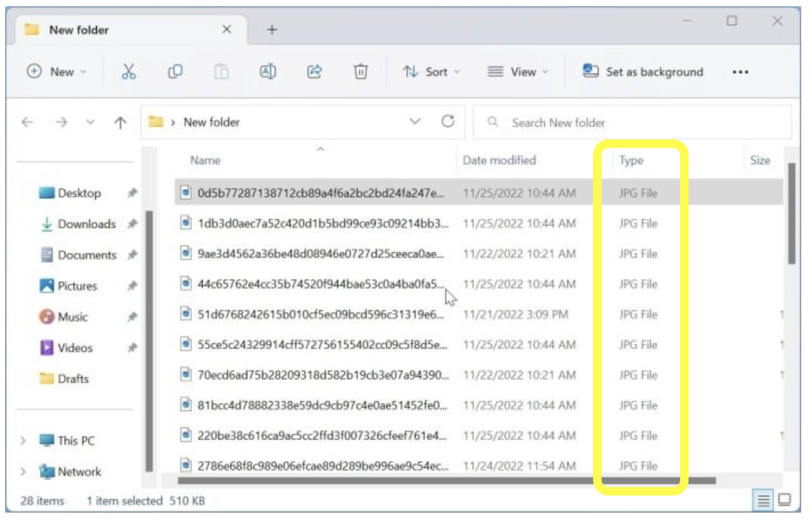Click Set as background button
Screen dimensions: 812x520
(x=643, y=72)
